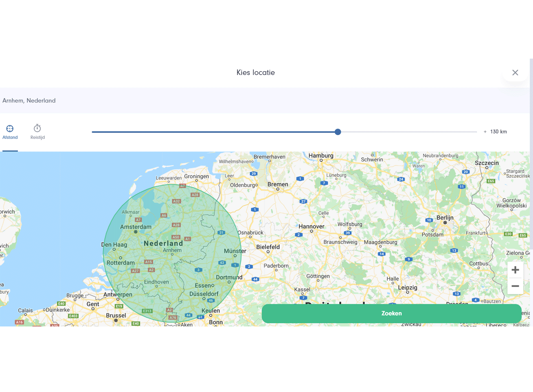Click the distance slider handle
This screenshot has width=533, height=392.
(338, 132)
